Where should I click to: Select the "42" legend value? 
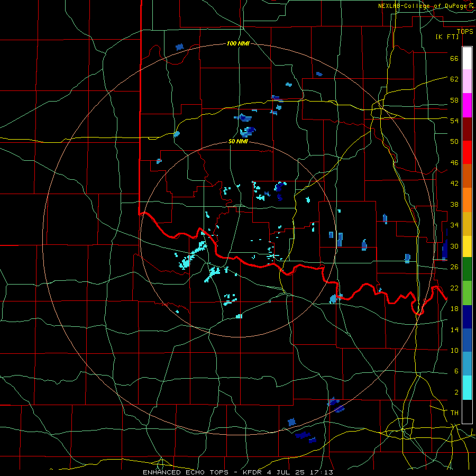[x=454, y=184]
